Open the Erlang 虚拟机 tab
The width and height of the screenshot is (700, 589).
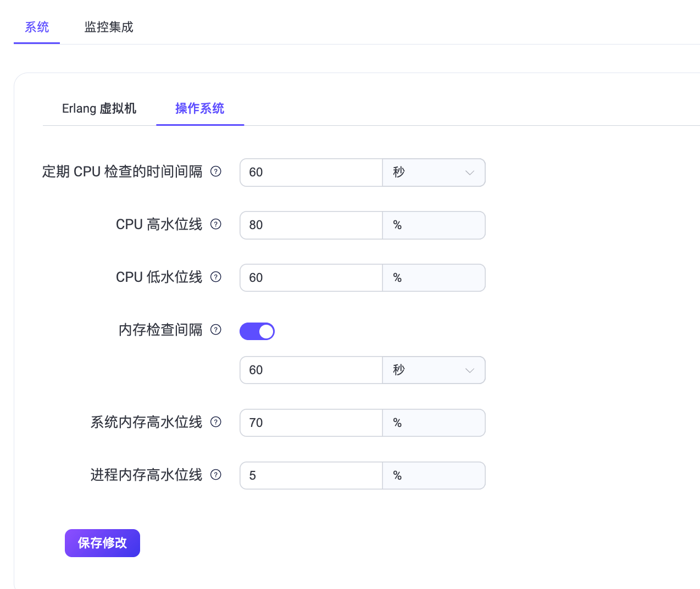tap(99, 108)
